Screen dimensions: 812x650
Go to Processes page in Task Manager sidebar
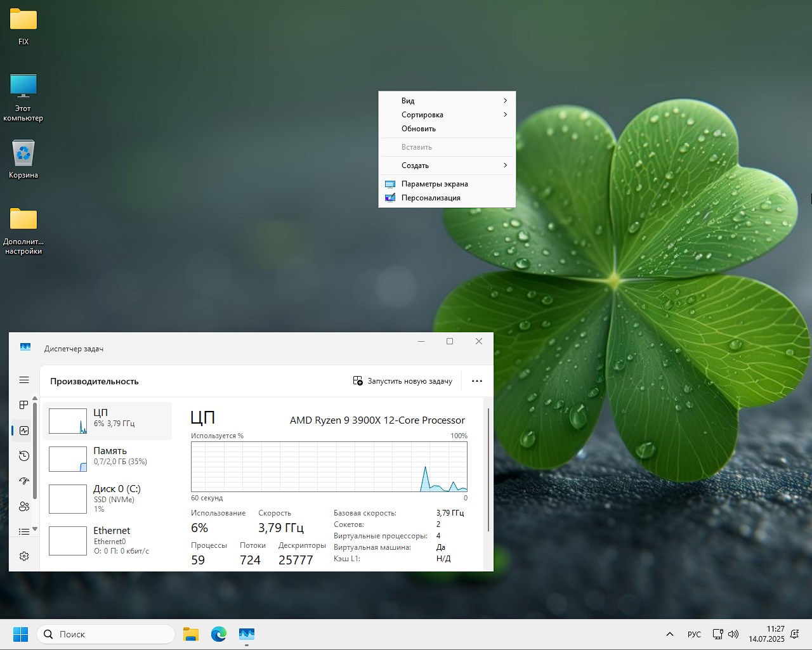click(24, 405)
